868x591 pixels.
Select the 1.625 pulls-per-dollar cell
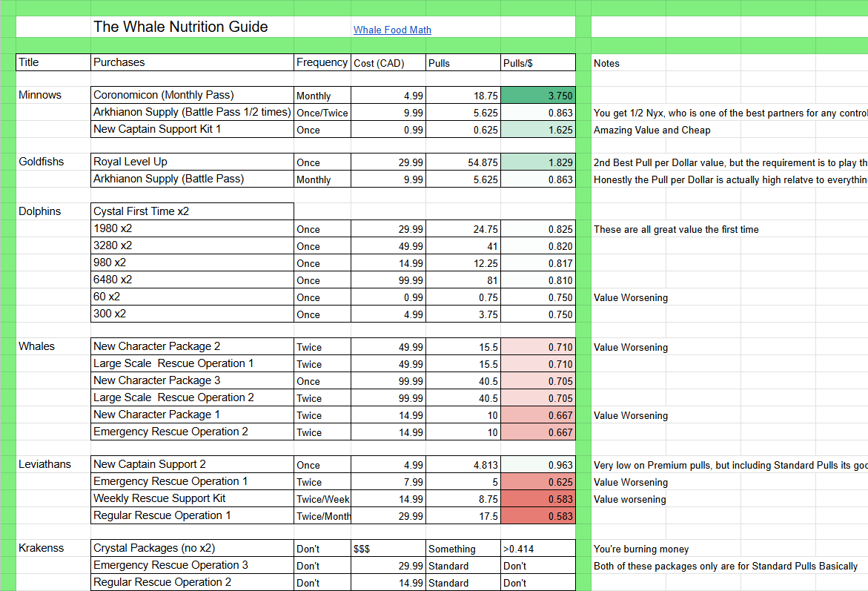[x=538, y=130]
